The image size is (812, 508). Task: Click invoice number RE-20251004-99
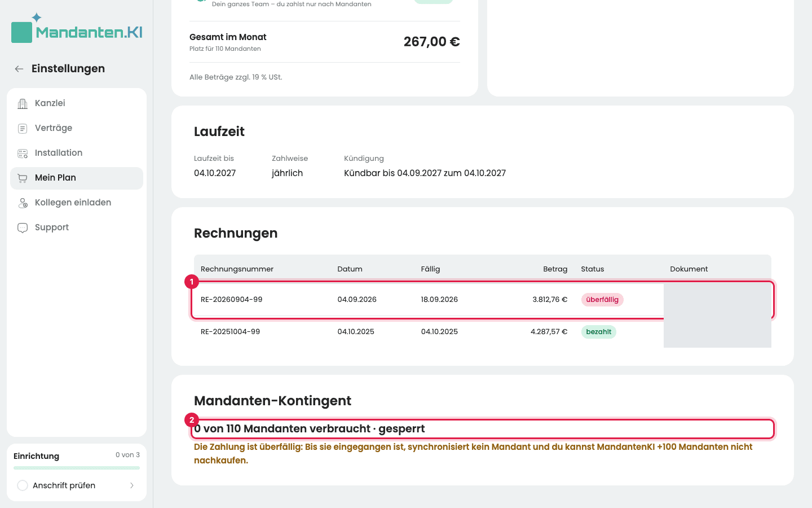231,332
